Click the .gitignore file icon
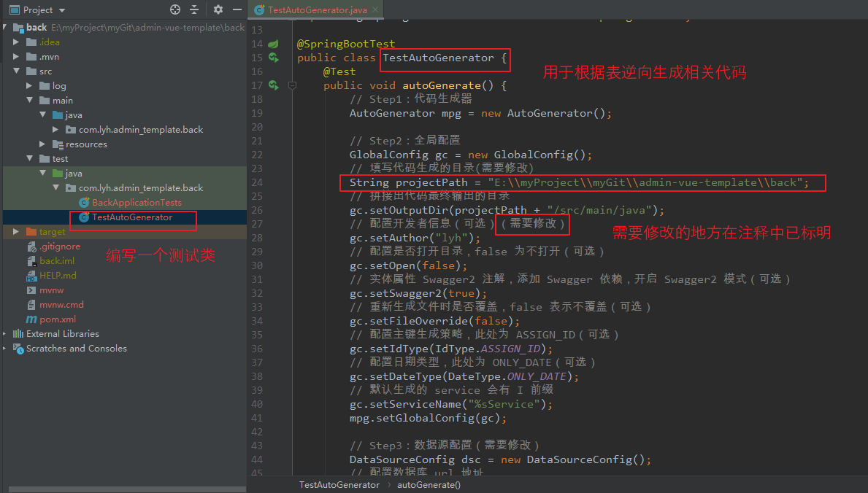This screenshot has width=868, height=493. 31,246
